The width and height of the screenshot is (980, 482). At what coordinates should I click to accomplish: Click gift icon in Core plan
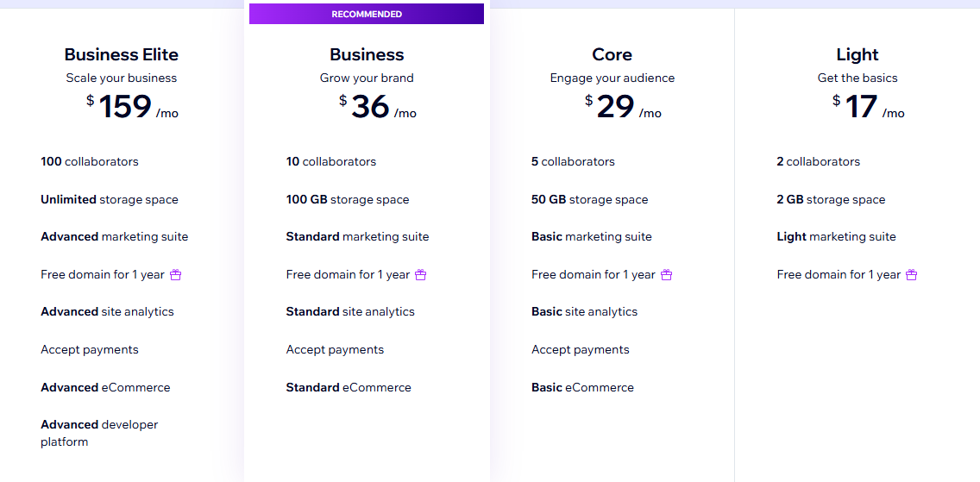(x=666, y=275)
